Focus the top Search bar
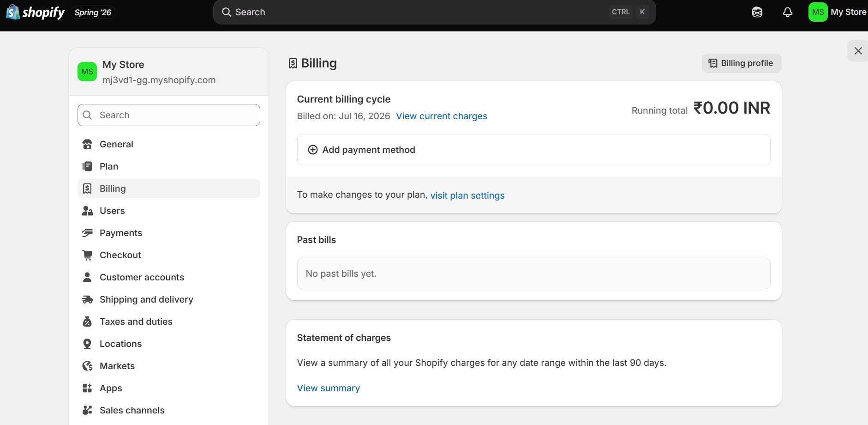This screenshot has height=425, width=868. (x=434, y=12)
